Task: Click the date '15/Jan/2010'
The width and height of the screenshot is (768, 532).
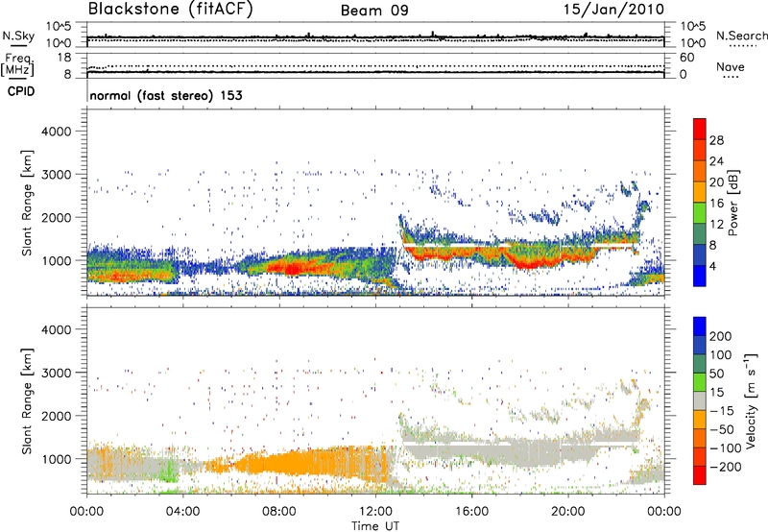Action: (x=613, y=10)
